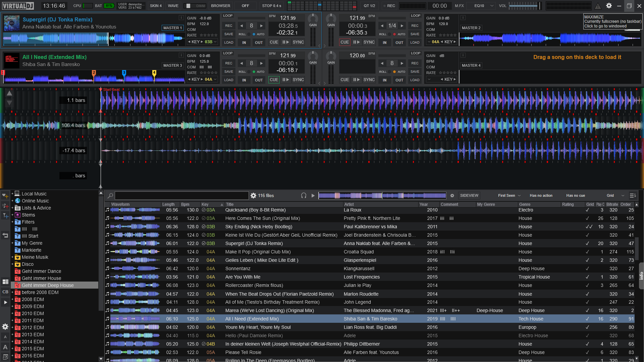
Task: Open the First Seen filter dropdown
Action: (509, 195)
